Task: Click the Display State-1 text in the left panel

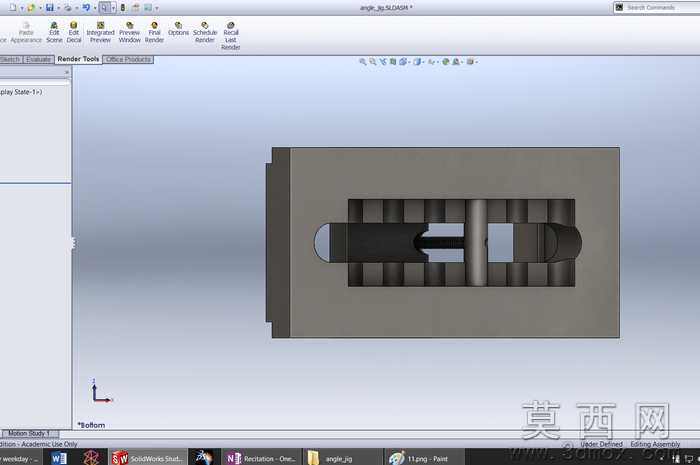Action: (21, 92)
